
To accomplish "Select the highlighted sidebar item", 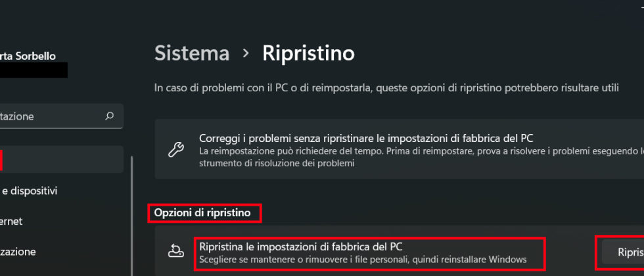I will pyautogui.click(x=59, y=160).
